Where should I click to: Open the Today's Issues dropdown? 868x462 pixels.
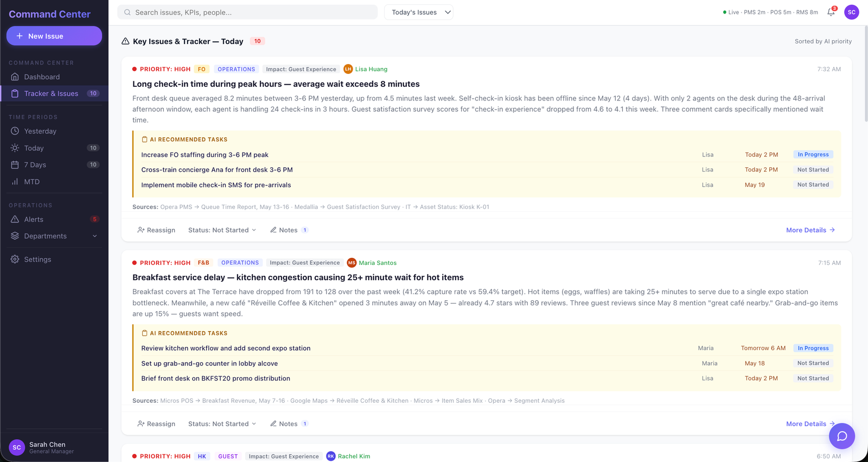419,12
